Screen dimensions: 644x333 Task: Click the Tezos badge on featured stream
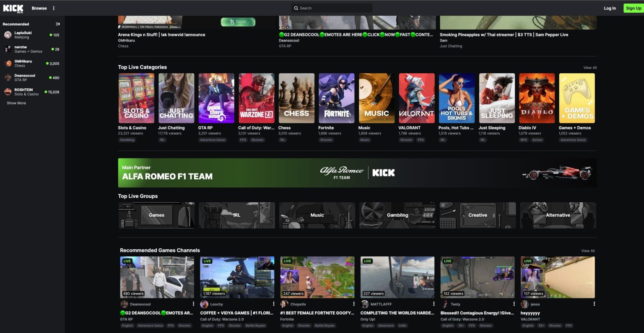238,22
